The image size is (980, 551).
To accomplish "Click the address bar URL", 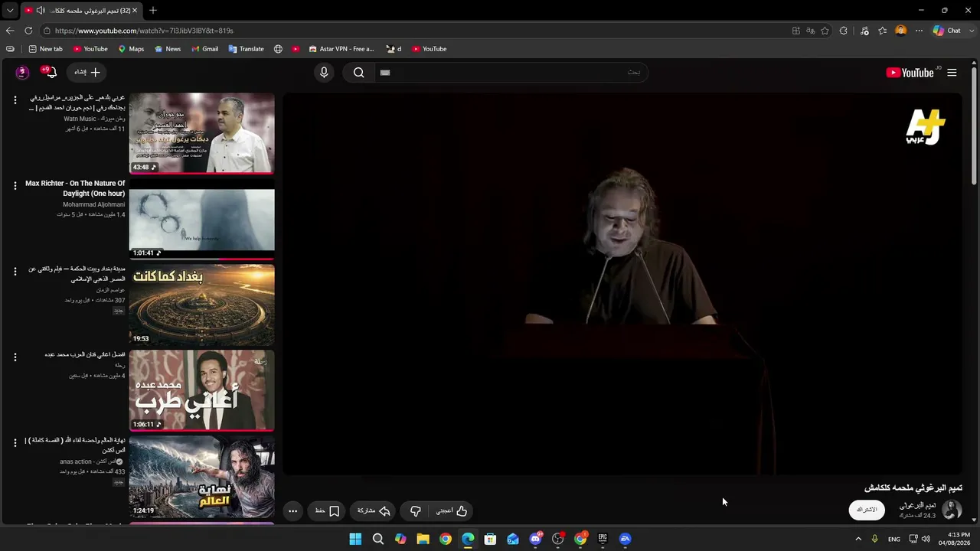I will [x=144, y=31].
